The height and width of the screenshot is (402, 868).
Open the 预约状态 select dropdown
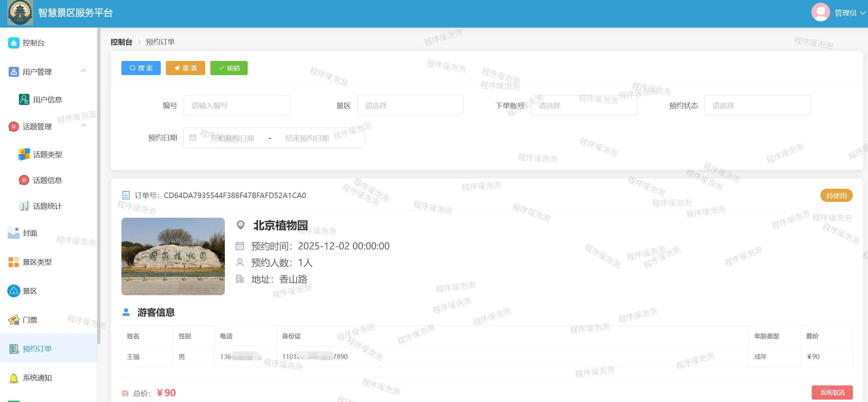click(x=757, y=105)
